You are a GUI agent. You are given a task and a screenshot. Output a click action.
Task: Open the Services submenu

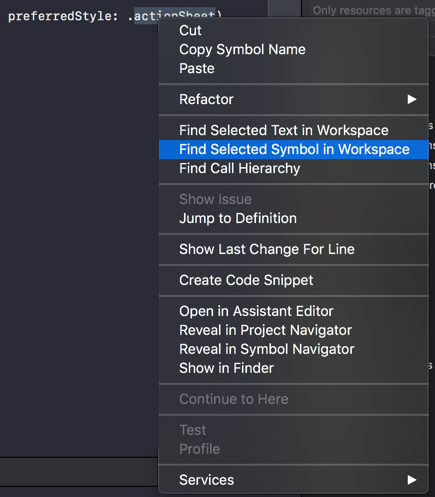tap(293, 480)
